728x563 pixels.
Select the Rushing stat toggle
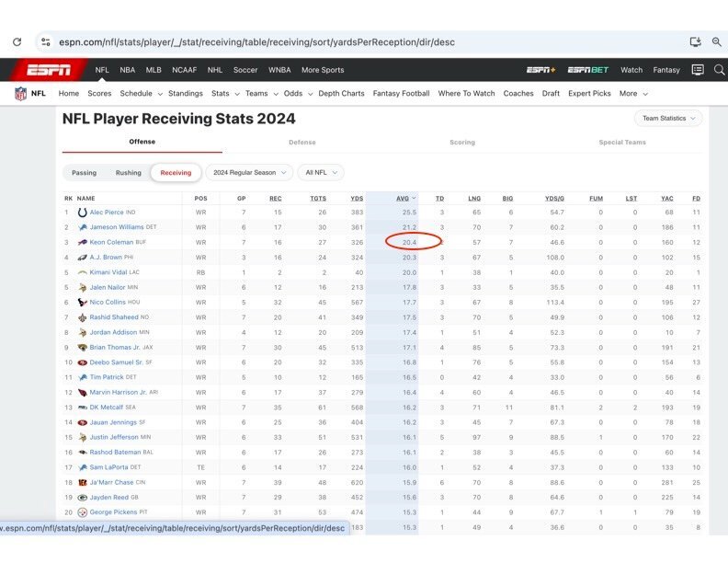pyautogui.click(x=128, y=172)
